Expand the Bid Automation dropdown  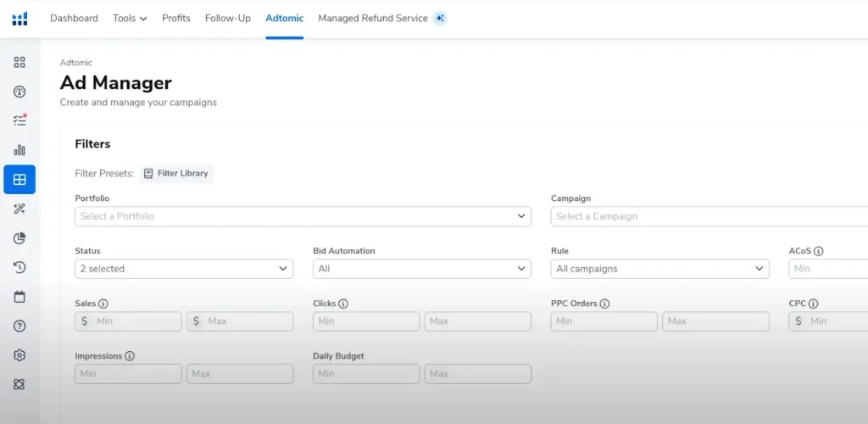click(x=421, y=269)
